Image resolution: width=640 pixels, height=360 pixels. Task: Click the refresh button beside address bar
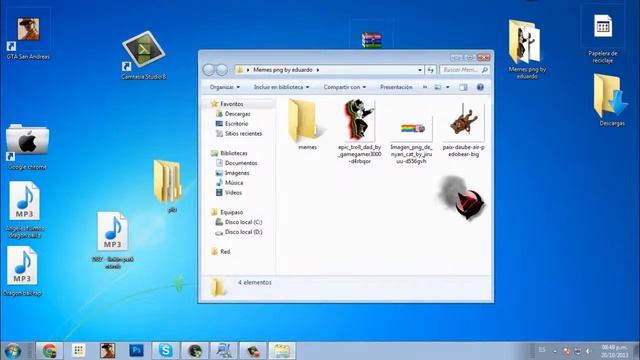click(x=431, y=70)
